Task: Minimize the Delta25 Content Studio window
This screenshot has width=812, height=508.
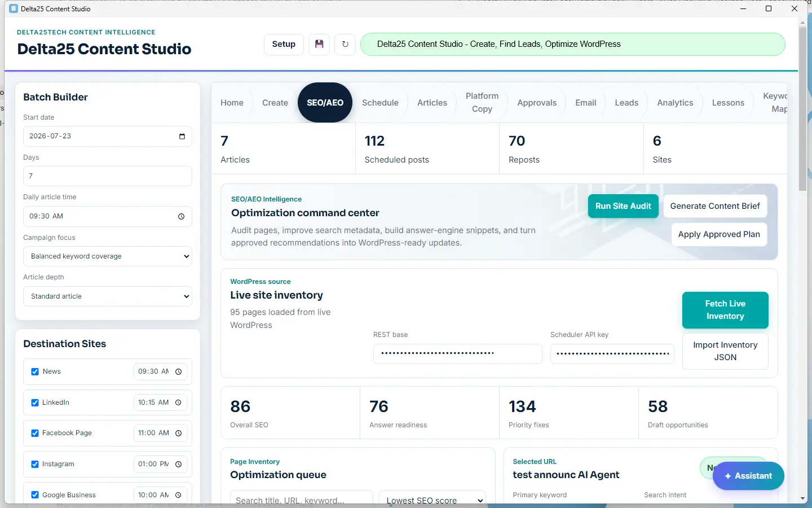Action: pos(743,8)
